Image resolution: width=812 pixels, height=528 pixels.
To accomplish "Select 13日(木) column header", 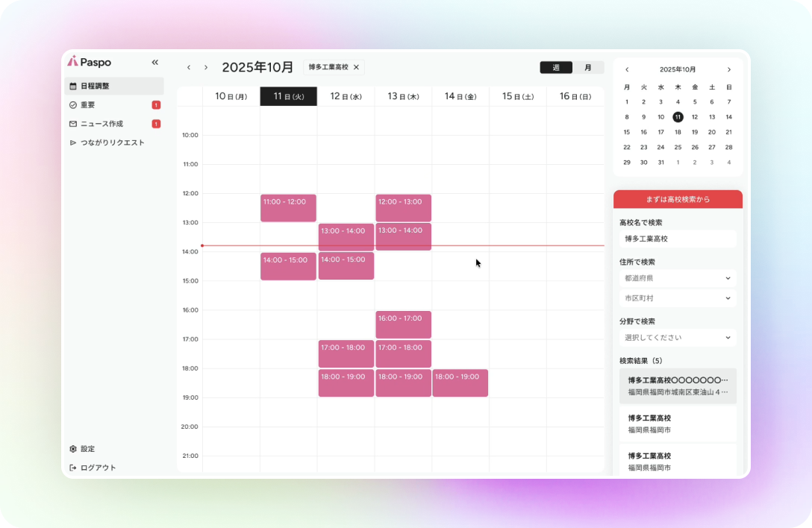I will pos(404,96).
